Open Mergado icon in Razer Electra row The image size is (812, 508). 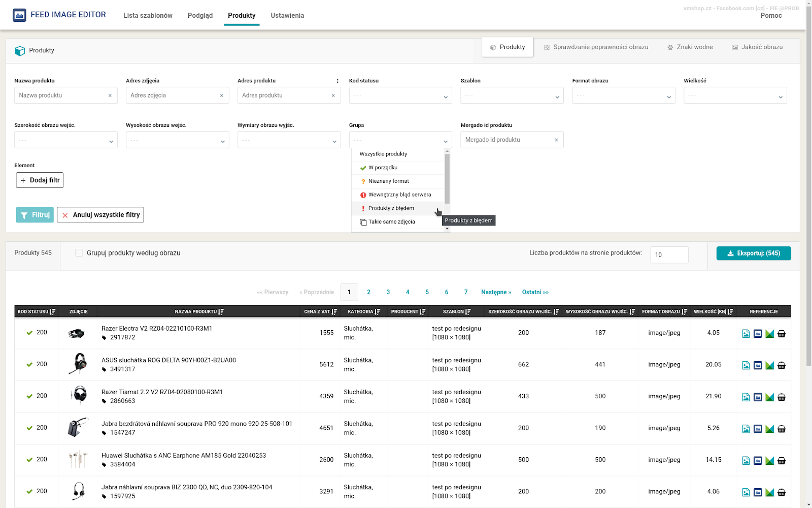769,334
